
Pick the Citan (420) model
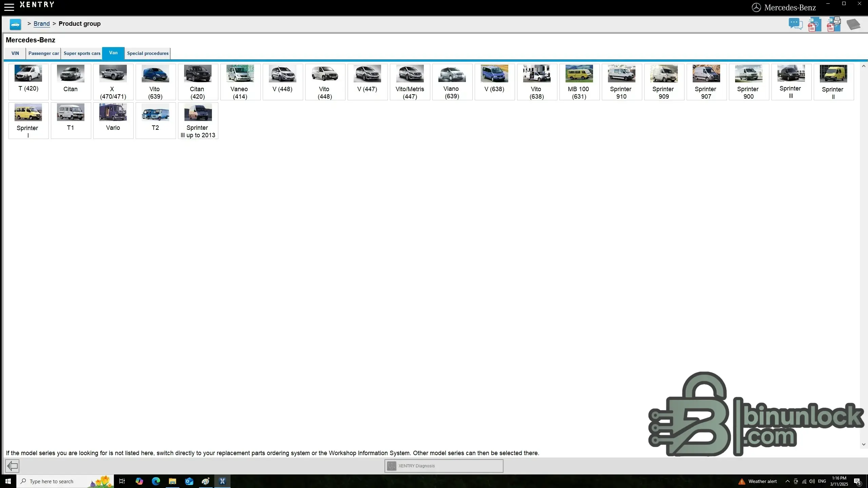click(198, 82)
